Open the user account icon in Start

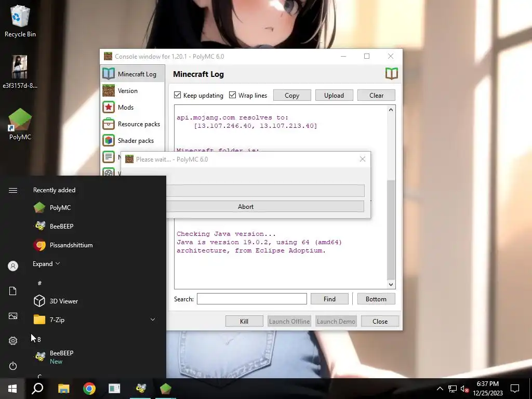[x=13, y=266]
